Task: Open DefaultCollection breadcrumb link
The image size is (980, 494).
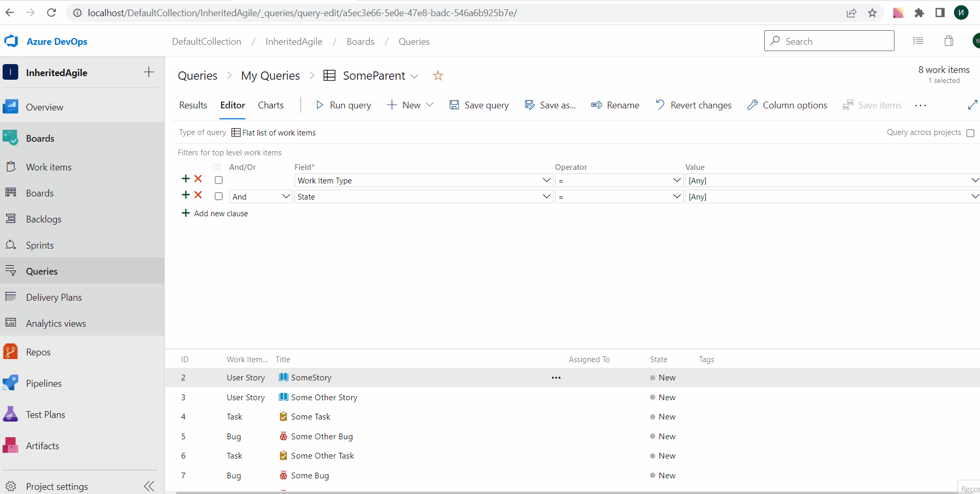Action: (207, 42)
